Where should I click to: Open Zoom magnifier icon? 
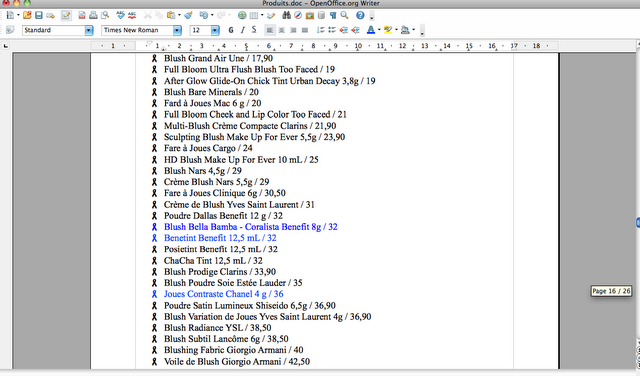coord(344,16)
